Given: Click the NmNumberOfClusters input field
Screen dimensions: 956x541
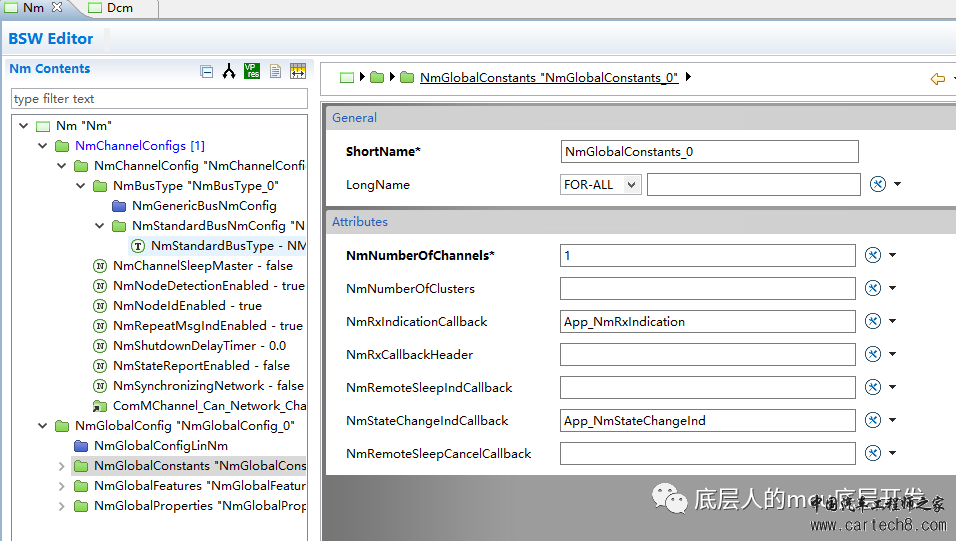Looking at the screenshot, I should coord(707,288).
